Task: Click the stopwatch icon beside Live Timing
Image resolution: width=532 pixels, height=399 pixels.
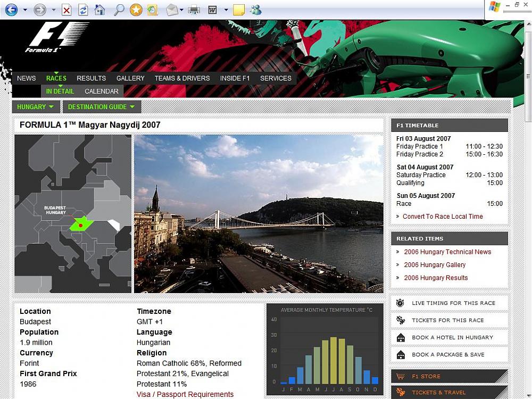Action: tap(401, 303)
